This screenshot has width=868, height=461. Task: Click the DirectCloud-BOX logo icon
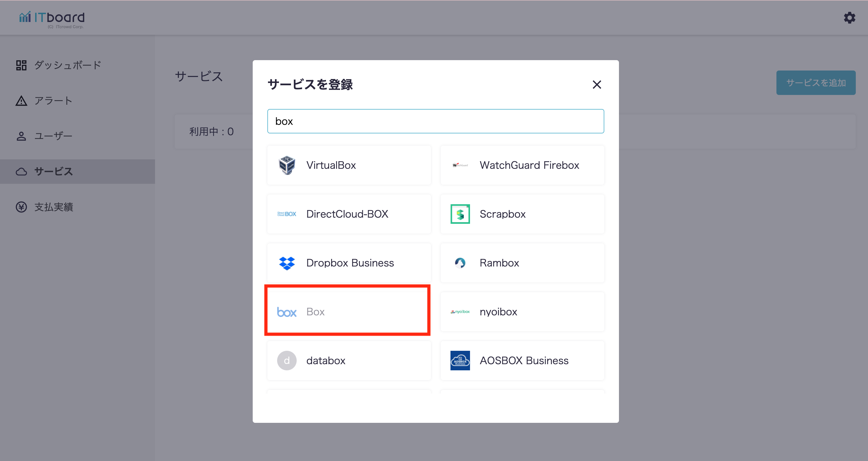pos(287,214)
